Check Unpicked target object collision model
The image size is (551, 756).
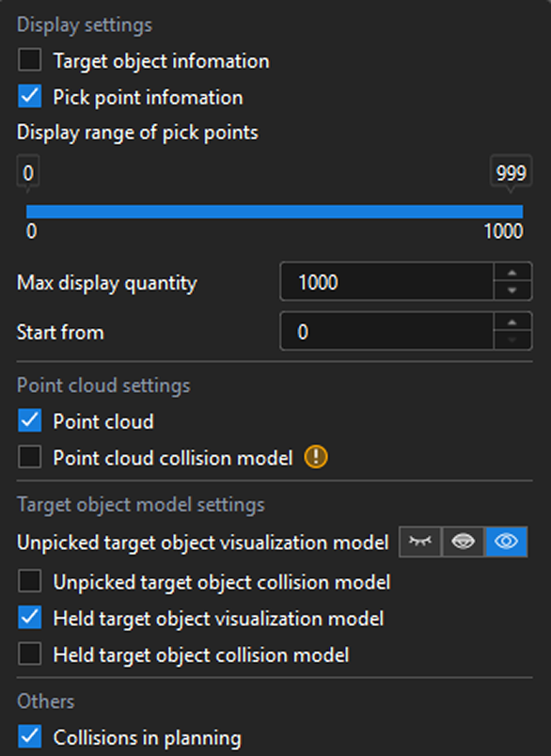click(x=29, y=581)
